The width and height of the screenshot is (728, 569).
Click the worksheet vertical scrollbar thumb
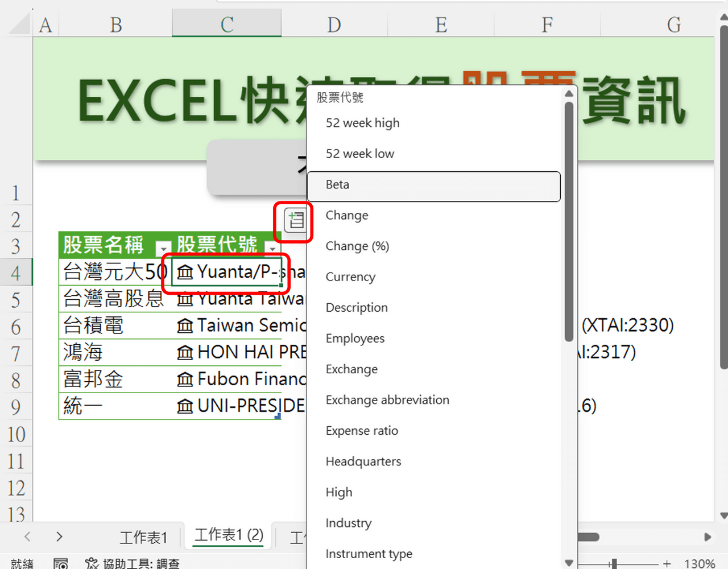(x=723, y=196)
